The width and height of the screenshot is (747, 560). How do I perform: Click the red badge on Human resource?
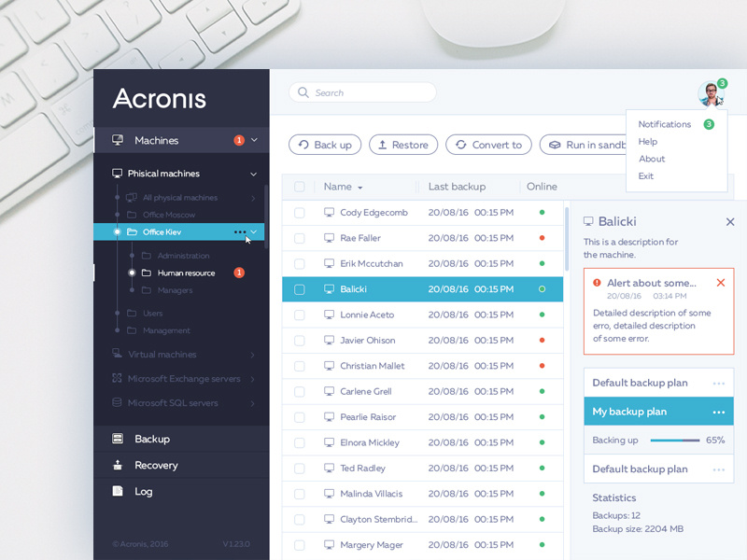click(239, 273)
